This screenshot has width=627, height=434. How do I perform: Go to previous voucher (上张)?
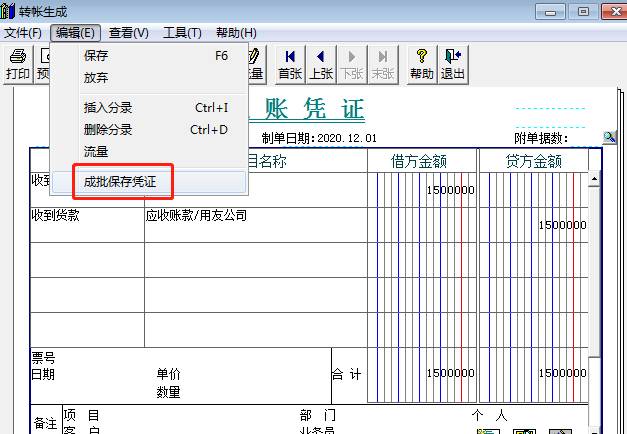coord(321,64)
